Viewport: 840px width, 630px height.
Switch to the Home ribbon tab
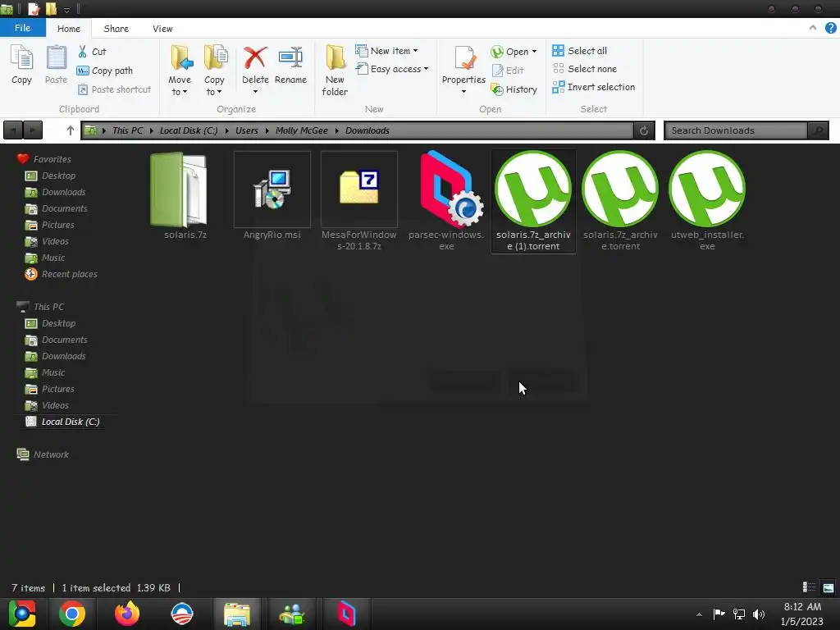(x=69, y=29)
